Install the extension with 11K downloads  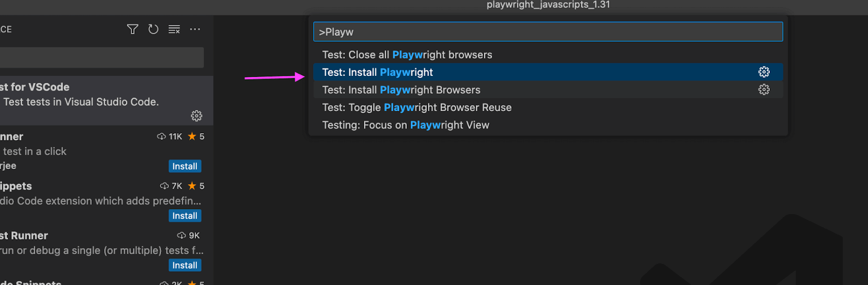(185, 166)
